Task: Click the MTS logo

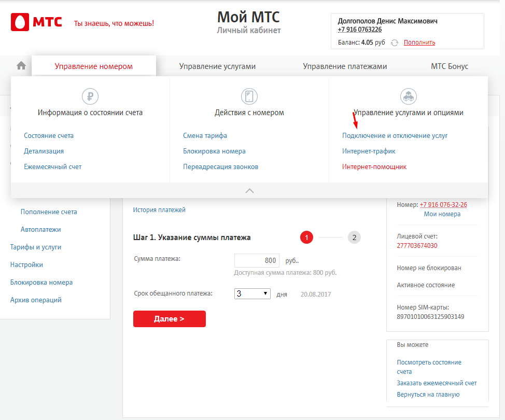Action: coord(36,22)
